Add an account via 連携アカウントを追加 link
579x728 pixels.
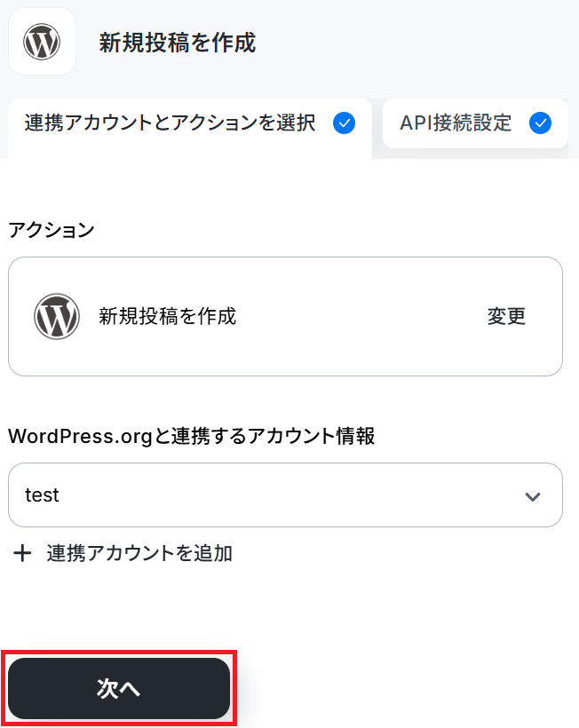(x=139, y=553)
